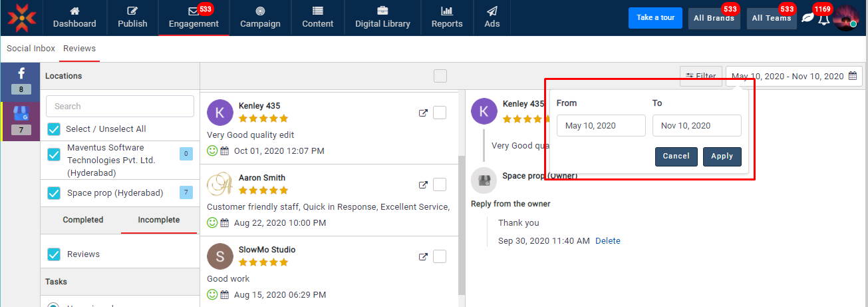Toggle the Select / Unselect All checkbox

54,129
